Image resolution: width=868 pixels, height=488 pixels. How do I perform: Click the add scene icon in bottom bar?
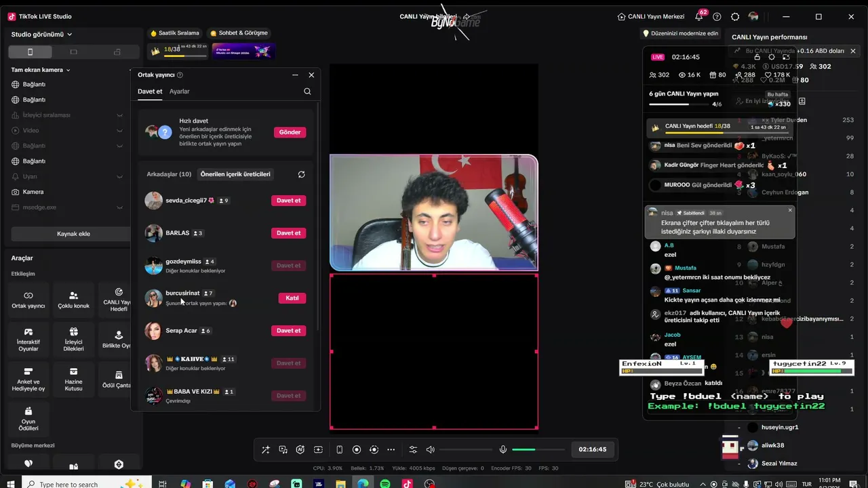(x=318, y=449)
